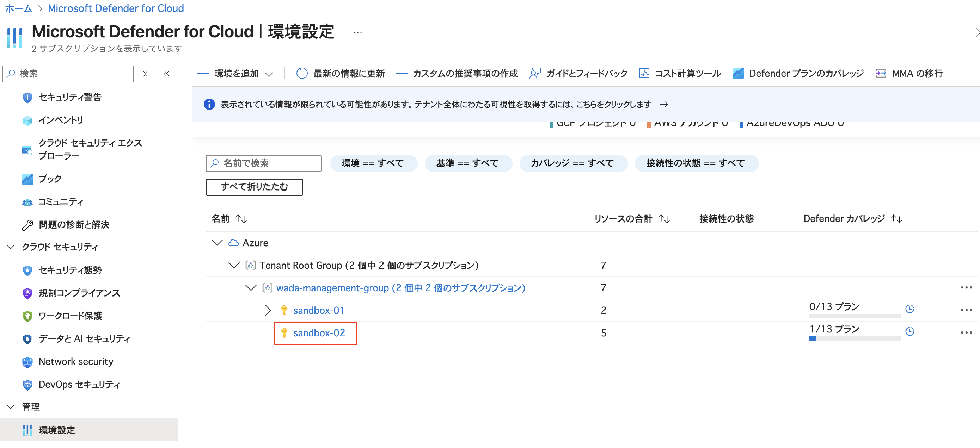Open the 環境 == すべて filter
Image resolution: width=980 pixels, height=448 pixels.
tap(373, 163)
